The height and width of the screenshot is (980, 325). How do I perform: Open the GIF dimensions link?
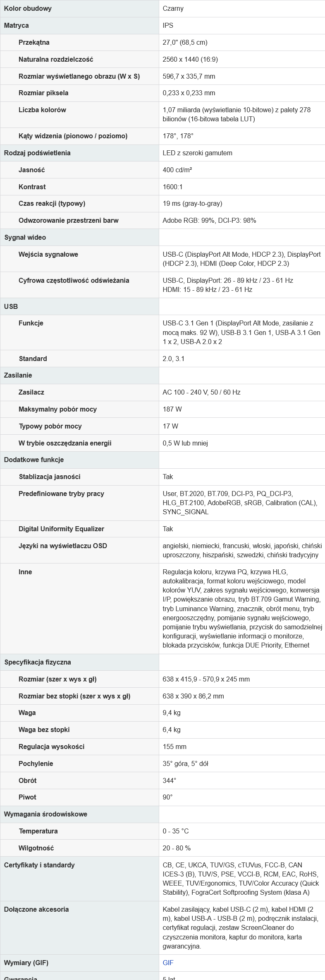pyautogui.click(x=168, y=963)
